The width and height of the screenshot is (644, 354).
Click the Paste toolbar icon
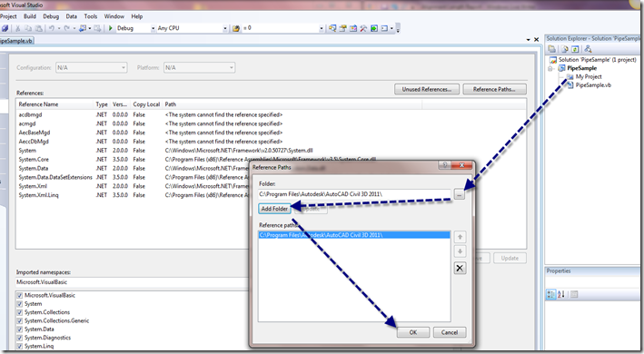38,28
